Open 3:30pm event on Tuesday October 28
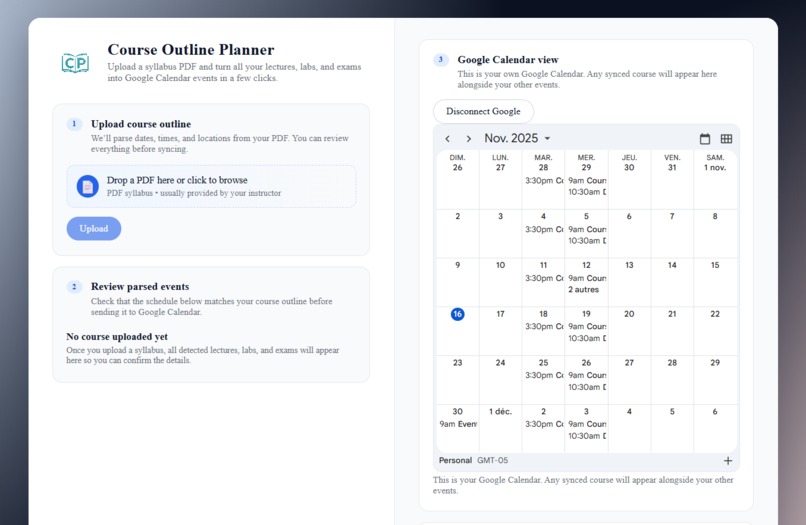This screenshot has height=525, width=806. [x=544, y=180]
